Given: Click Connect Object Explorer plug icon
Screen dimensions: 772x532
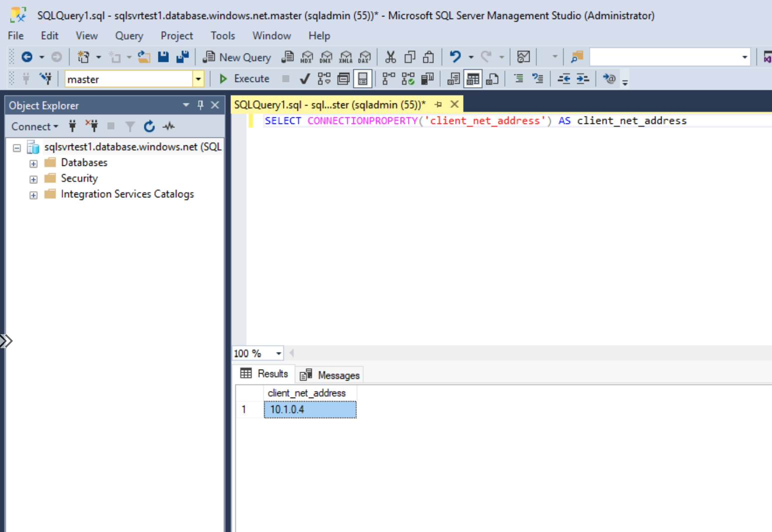Looking at the screenshot, I should 72,126.
